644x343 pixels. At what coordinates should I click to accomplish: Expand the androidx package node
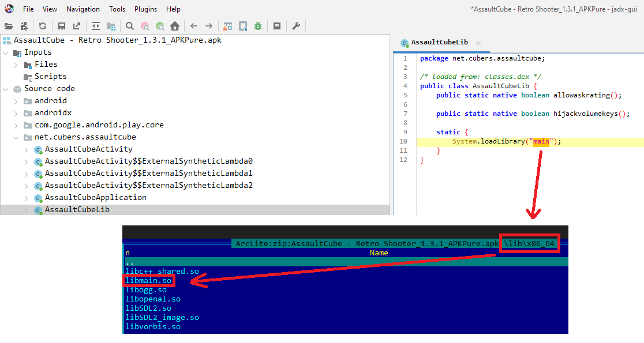16,113
